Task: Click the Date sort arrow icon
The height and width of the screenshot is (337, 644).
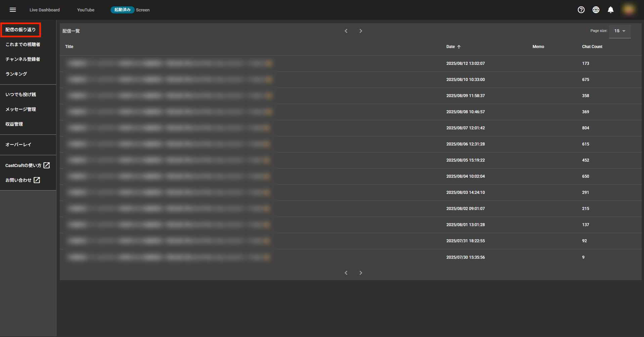Action: click(x=459, y=47)
